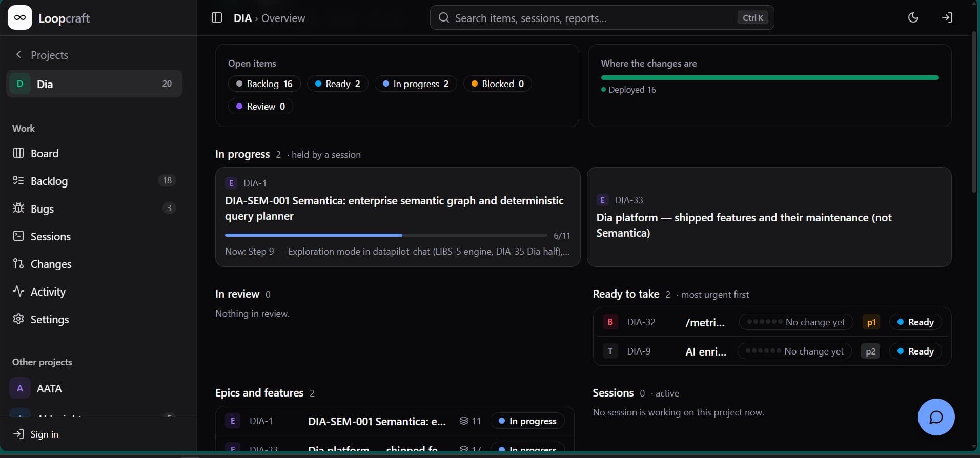Screen dimensions: 980x458
Task: Click the AATA project avatar
Action: point(20,388)
